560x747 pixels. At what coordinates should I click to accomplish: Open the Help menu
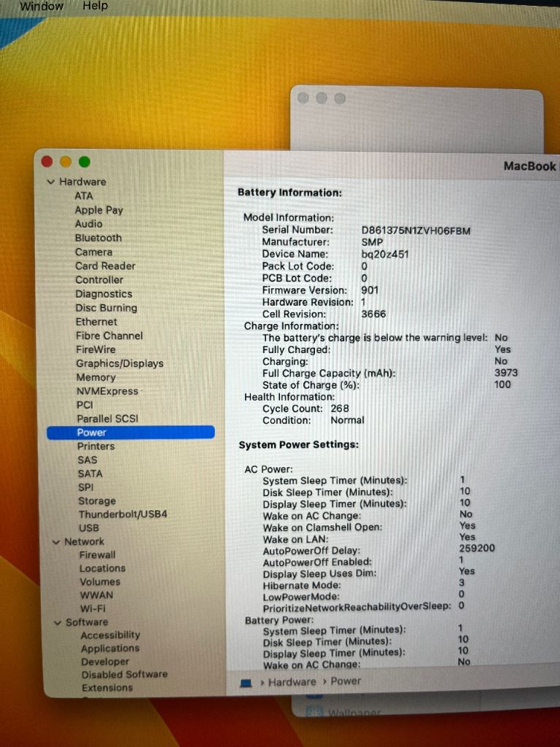(96, 6)
